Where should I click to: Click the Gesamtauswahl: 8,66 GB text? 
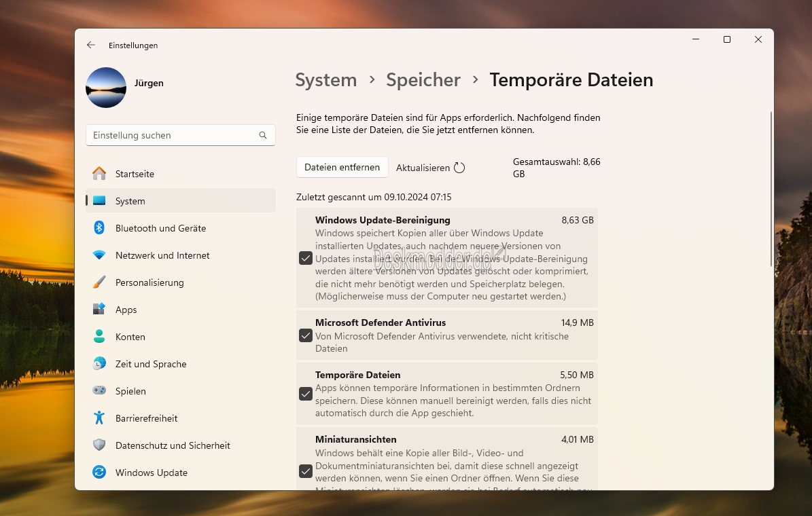click(x=557, y=168)
